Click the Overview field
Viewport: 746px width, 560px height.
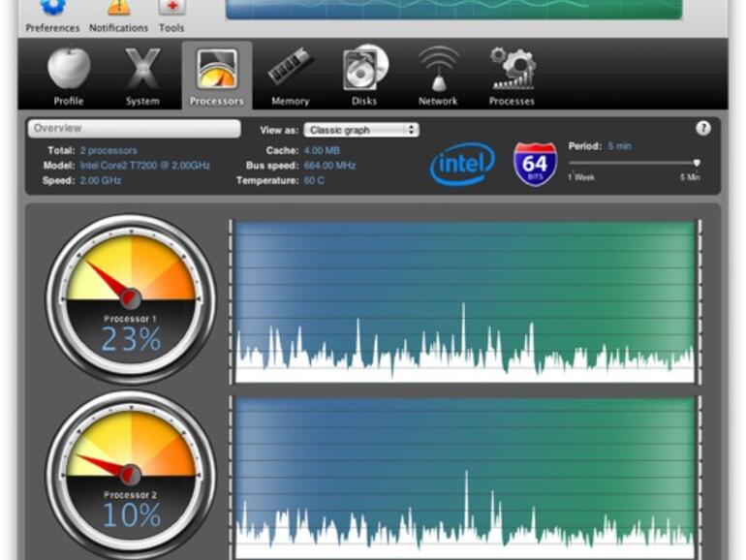point(134,129)
